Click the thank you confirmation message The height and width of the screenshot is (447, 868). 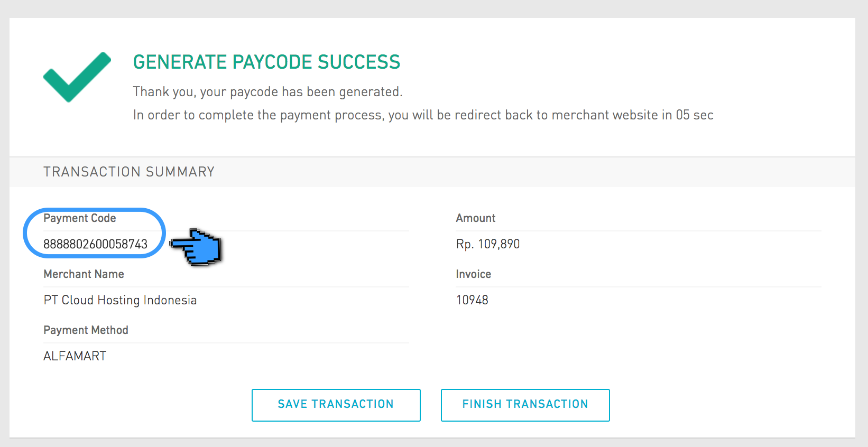(267, 91)
